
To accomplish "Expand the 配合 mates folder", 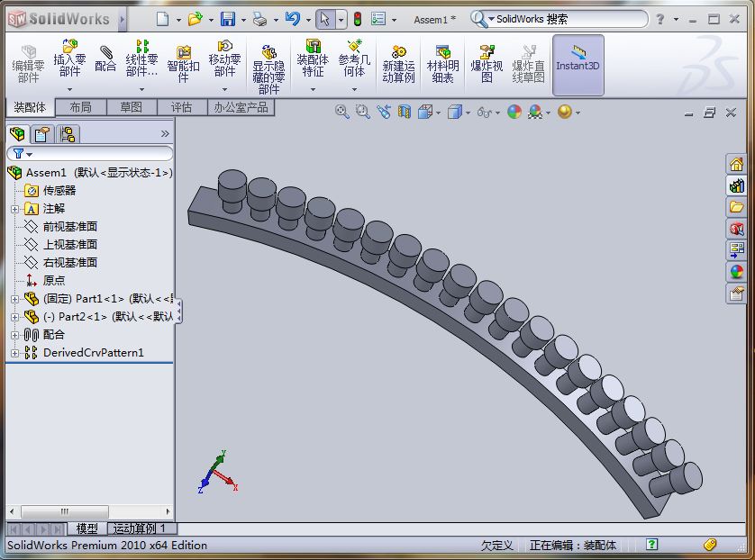I will (x=14, y=335).
